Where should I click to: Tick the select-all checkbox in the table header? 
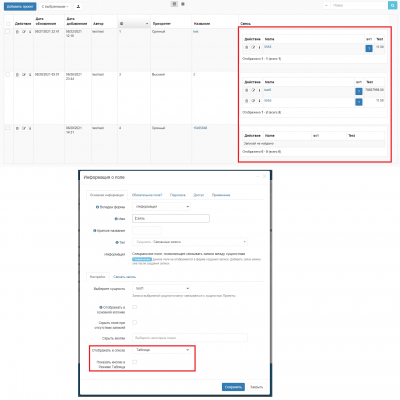(8, 24)
